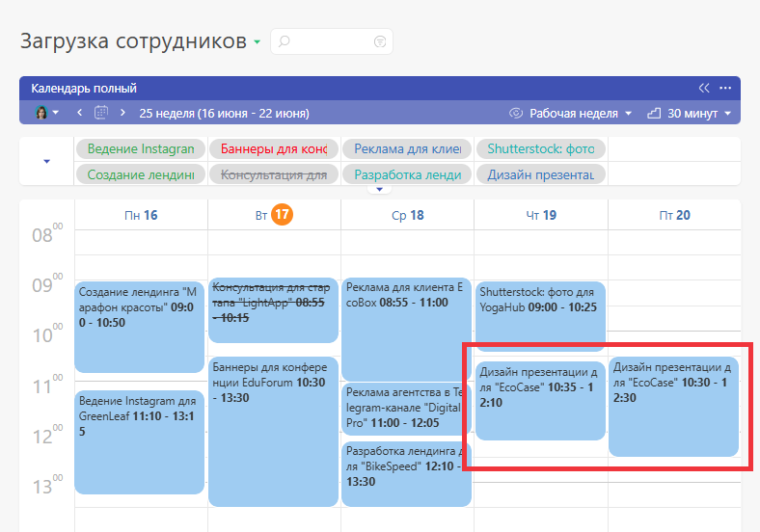Select the Вт 17 today header
The image size is (760, 532).
tap(274, 215)
